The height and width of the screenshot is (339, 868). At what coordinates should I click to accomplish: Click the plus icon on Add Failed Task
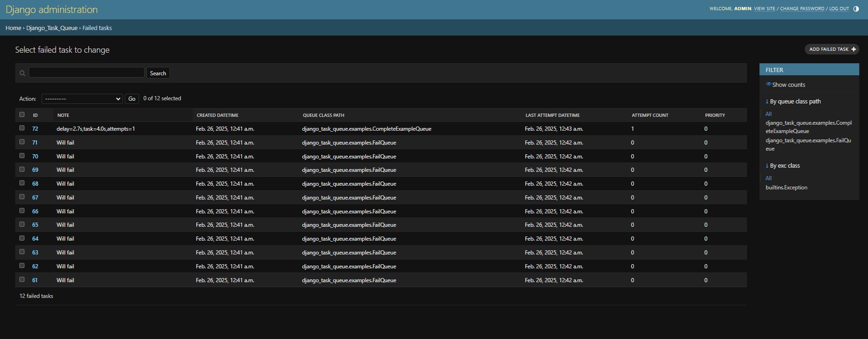(x=854, y=49)
